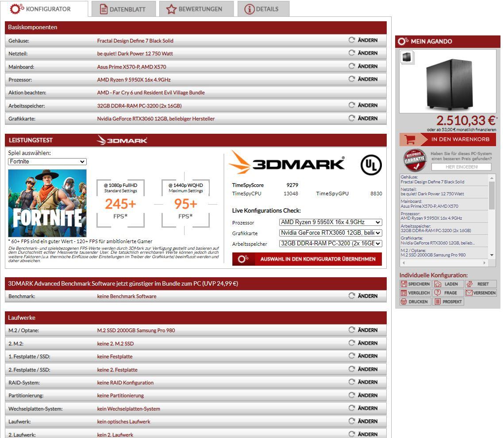Click the Hier eingeben price field

461,167
